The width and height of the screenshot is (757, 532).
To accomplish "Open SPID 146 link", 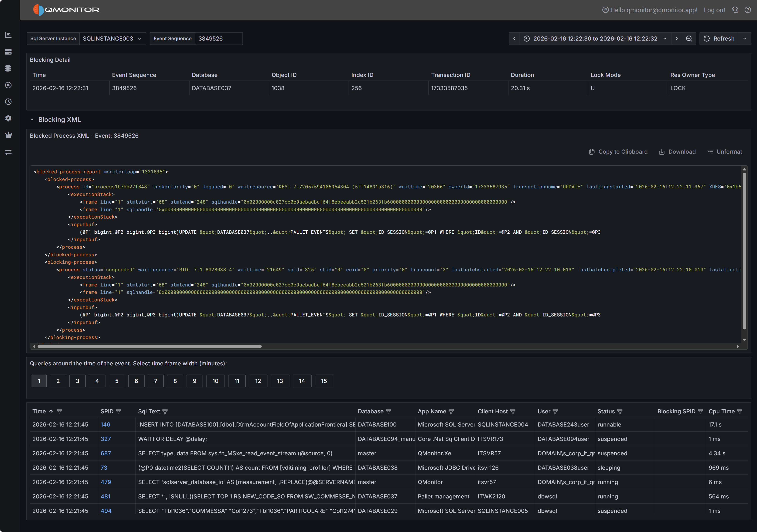I will click(x=105, y=425).
